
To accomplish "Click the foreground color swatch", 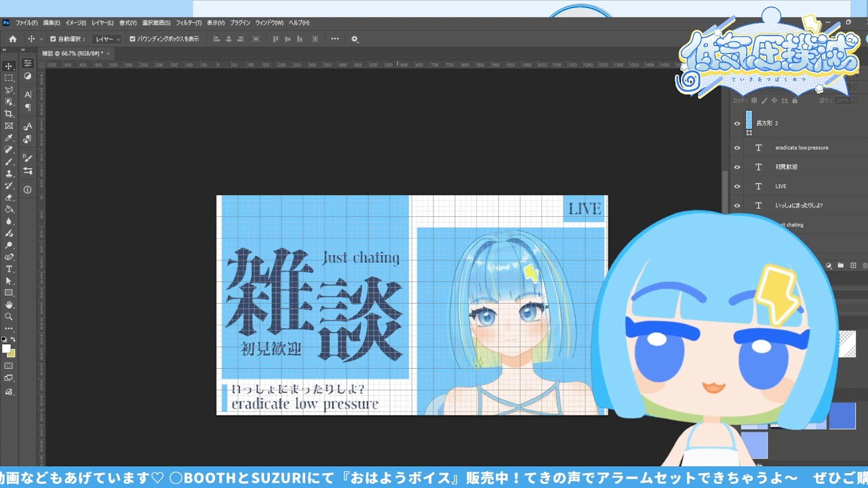I will 6,349.
